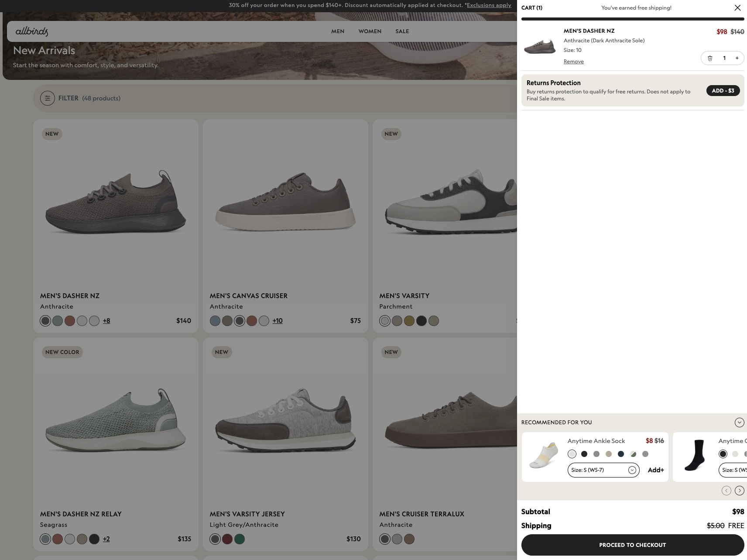747x560 pixels.
Task: Proceed to checkout
Action: pyautogui.click(x=632, y=545)
